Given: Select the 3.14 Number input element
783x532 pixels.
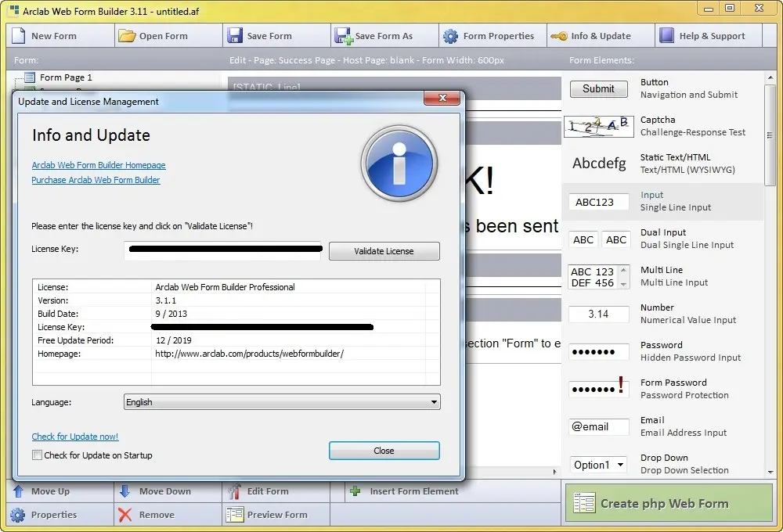Looking at the screenshot, I should [x=598, y=314].
